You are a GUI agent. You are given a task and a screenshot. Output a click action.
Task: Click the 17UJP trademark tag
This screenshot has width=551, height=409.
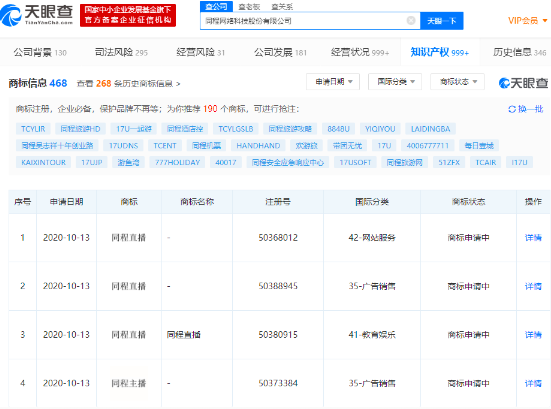[92, 162]
